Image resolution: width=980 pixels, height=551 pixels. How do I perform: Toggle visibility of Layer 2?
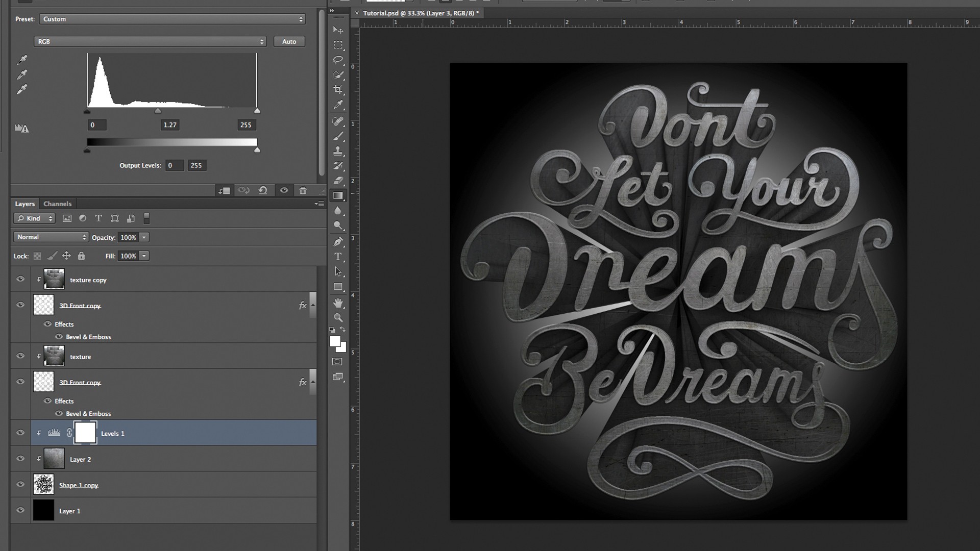click(x=19, y=459)
